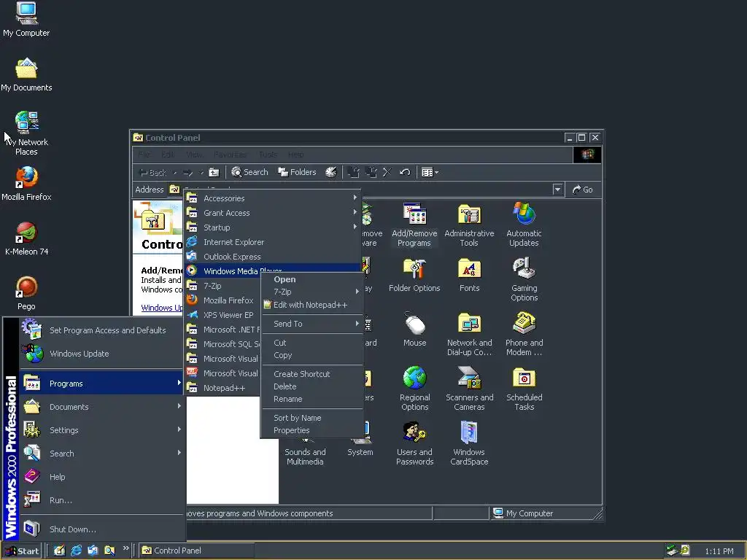The height and width of the screenshot is (560, 747).
Task: Expand Settings submenu in Start menu
Action: [x=101, y=430]
